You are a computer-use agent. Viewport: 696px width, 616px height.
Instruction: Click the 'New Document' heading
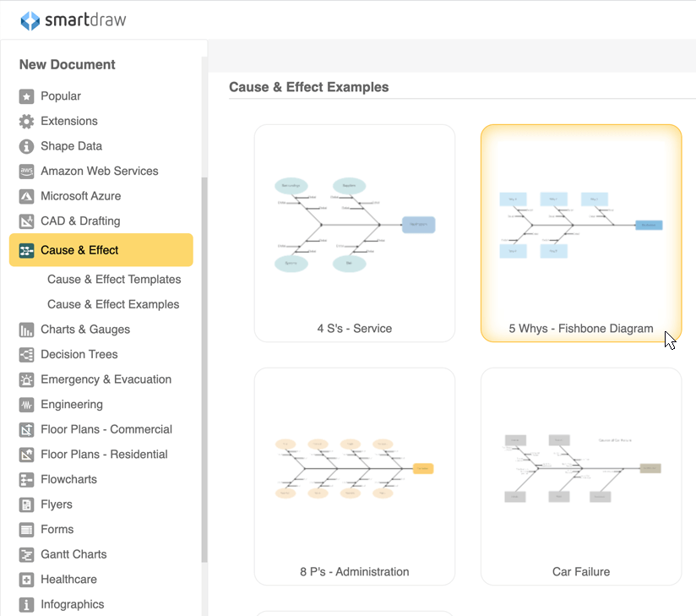(x=67, y=65)
